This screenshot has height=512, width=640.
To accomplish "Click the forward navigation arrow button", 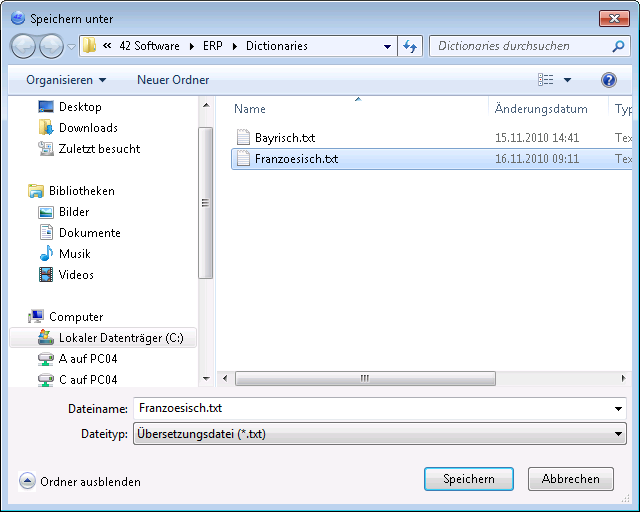I will 51,47.
